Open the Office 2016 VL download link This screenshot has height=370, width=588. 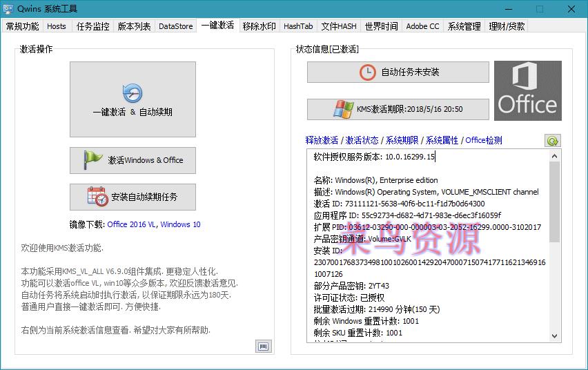click(x=131, y=224)
